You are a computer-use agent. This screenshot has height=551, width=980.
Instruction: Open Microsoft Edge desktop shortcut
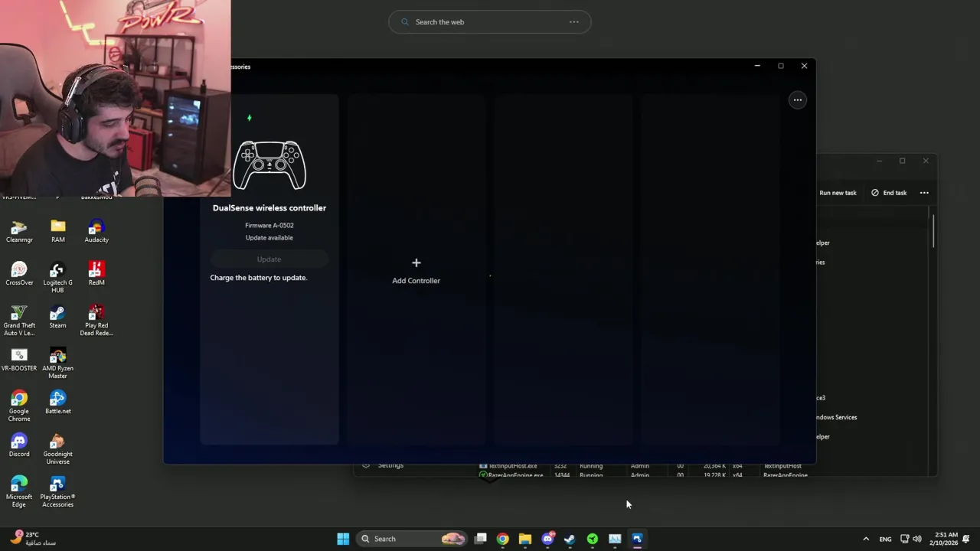pyautogui.click(x=19, y=492)
